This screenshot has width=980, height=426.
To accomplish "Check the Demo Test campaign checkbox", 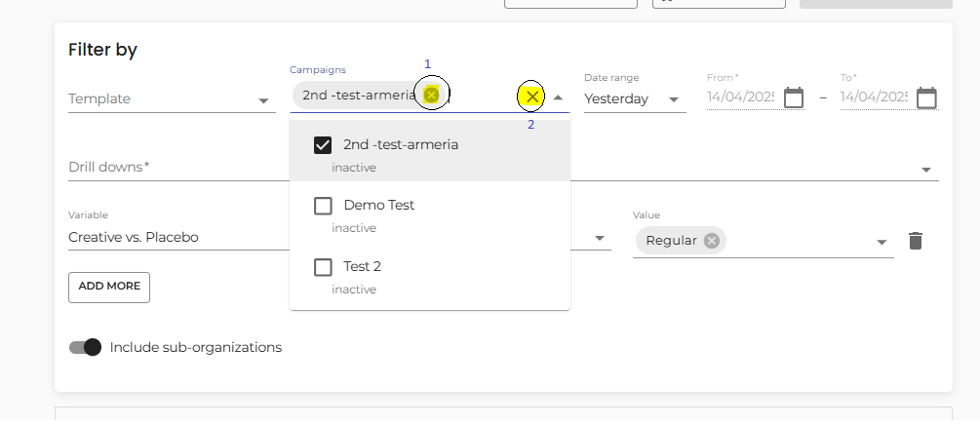I will (x=324, y=206).
